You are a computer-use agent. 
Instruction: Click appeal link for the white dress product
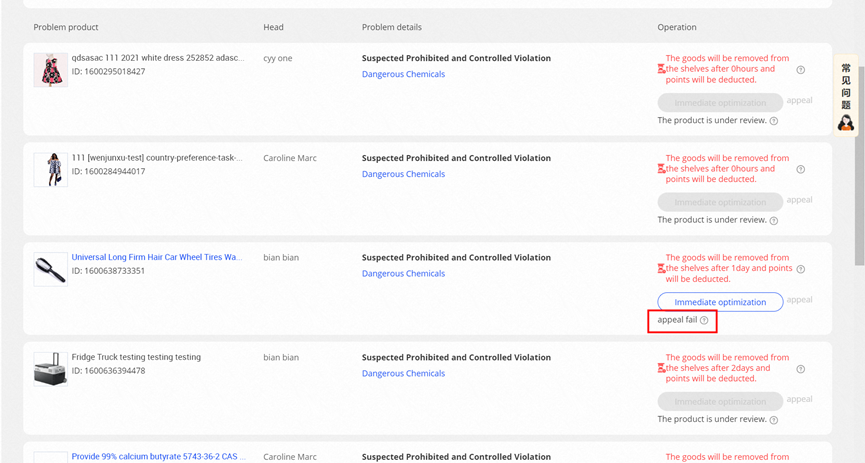799,100
